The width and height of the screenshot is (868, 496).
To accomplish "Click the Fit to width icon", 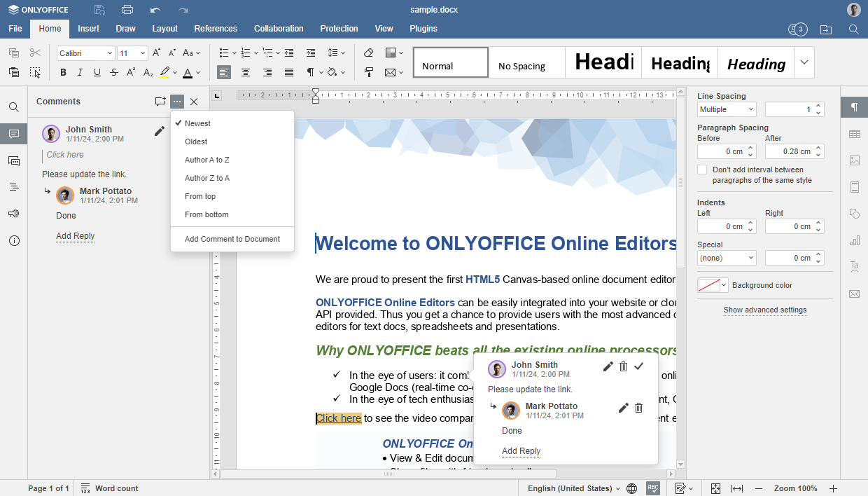I will (737, 488).
